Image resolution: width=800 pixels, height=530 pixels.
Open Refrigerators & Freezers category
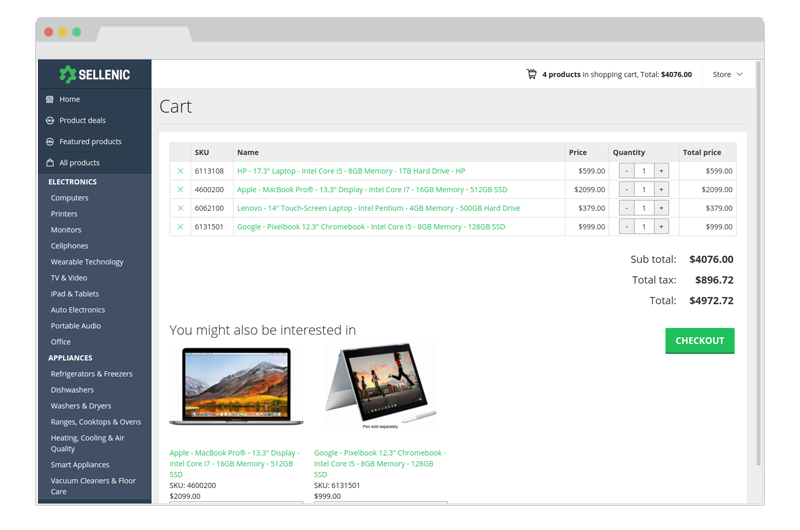click(91, 374)
